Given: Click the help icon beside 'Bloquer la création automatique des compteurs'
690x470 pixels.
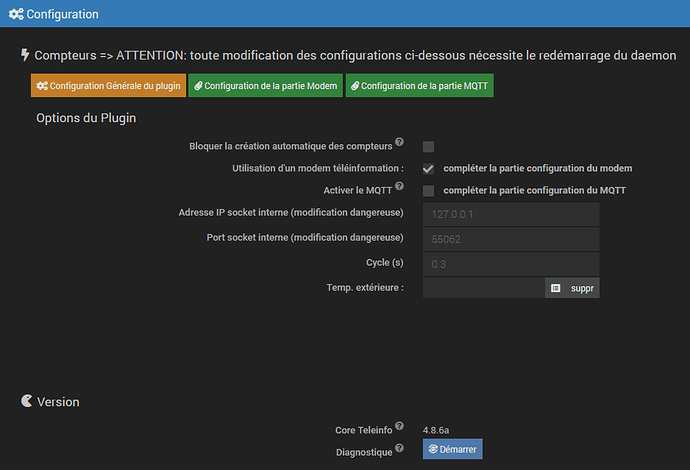Looking at the screenshot, I should pos(400,143).
